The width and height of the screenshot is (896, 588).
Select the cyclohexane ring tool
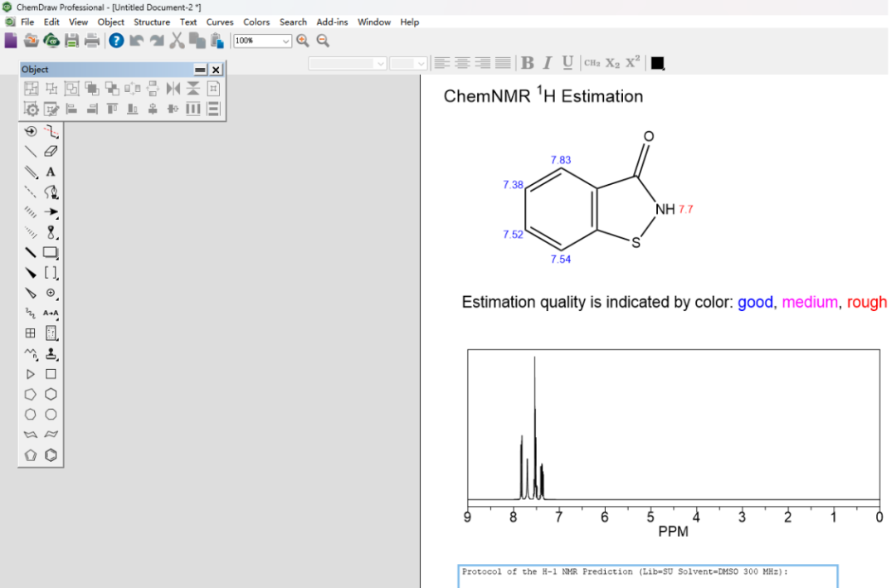(51, 394)
